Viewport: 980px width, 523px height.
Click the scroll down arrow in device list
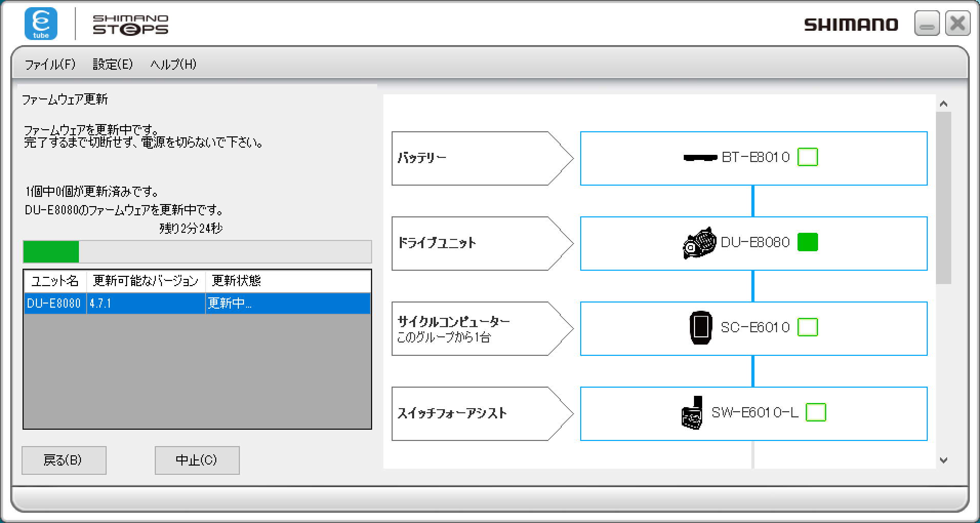click(x=944, y=460)
